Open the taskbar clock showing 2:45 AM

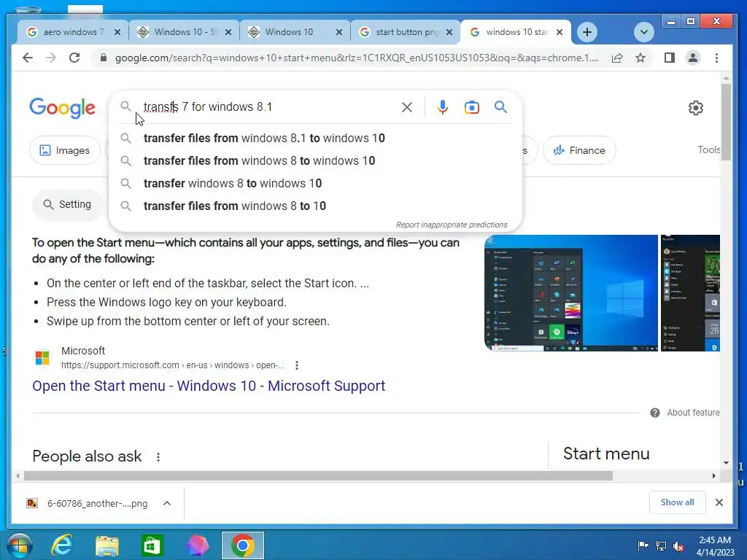[x=715, y=546]
